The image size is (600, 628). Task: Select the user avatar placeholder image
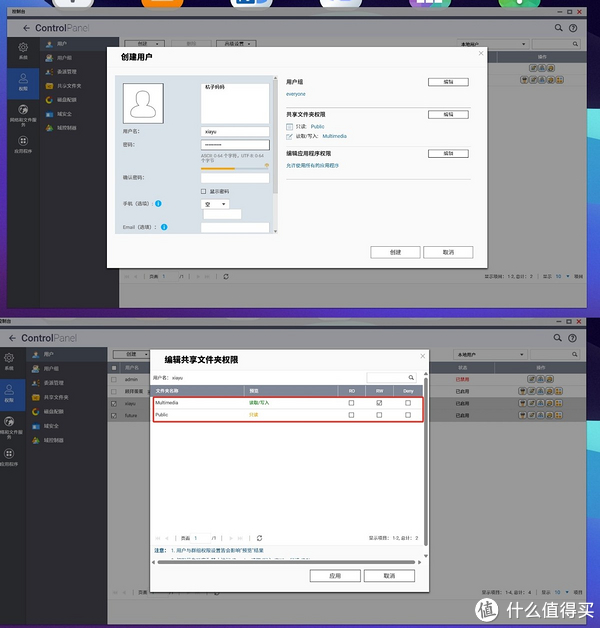click(x=154, y=103)
